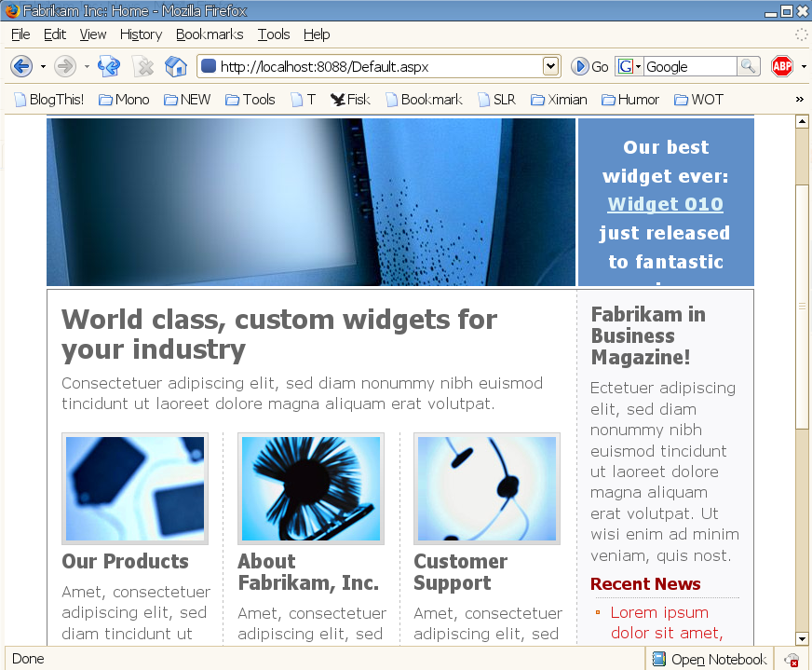The height and width of the screenshot is (670, 812).
Task: Open the Adblock Plus ABP icon
Action: tap(782, 66)
